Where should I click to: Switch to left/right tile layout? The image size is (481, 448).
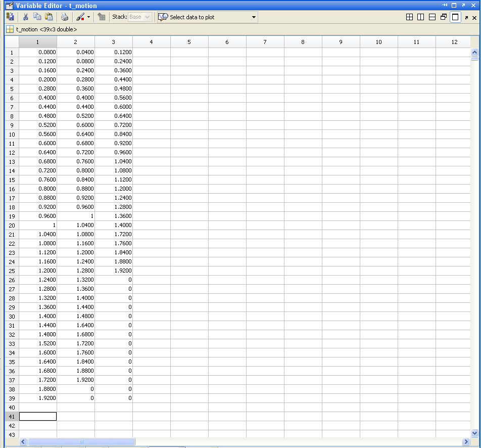pos(421,17)
